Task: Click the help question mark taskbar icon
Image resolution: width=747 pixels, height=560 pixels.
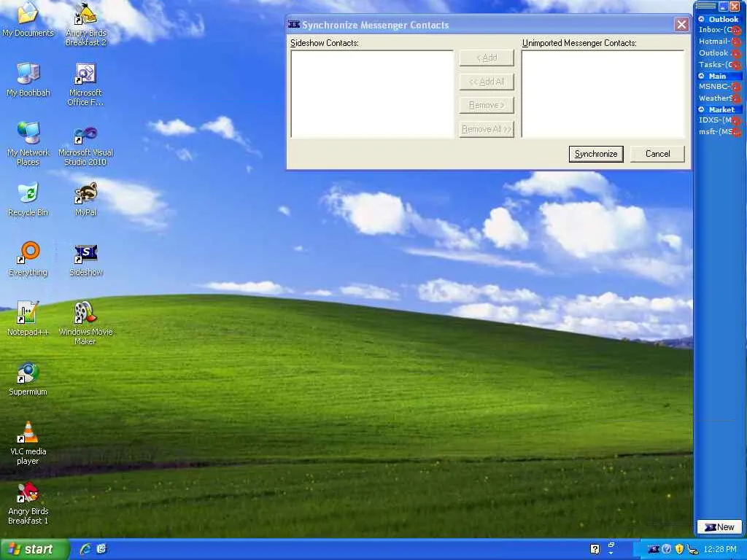Action: coord(595,549)
